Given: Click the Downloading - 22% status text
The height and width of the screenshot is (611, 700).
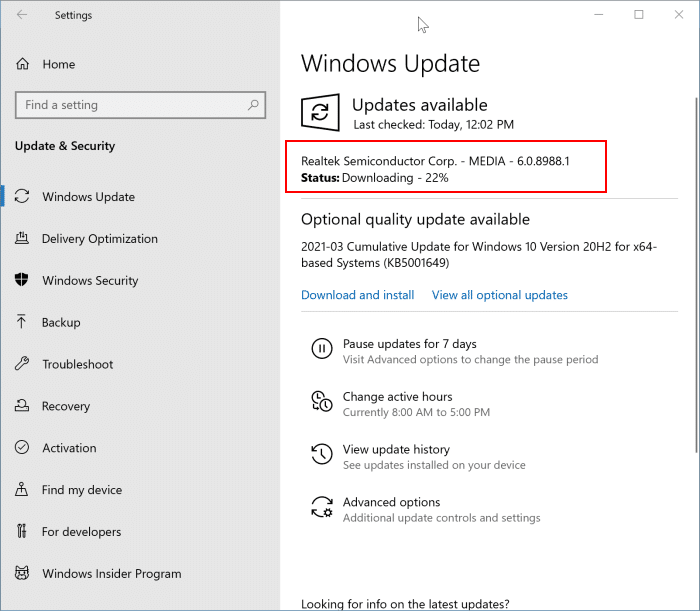Looking at the screenshot, I should 395,178.
